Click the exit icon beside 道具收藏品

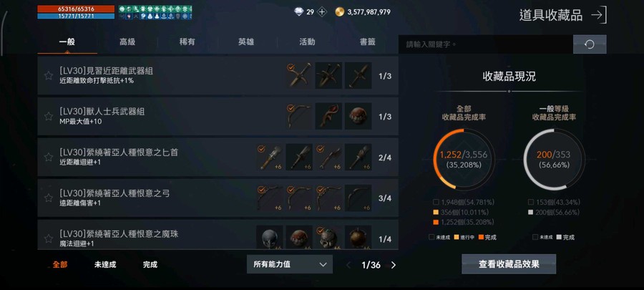tap(598, 16)
